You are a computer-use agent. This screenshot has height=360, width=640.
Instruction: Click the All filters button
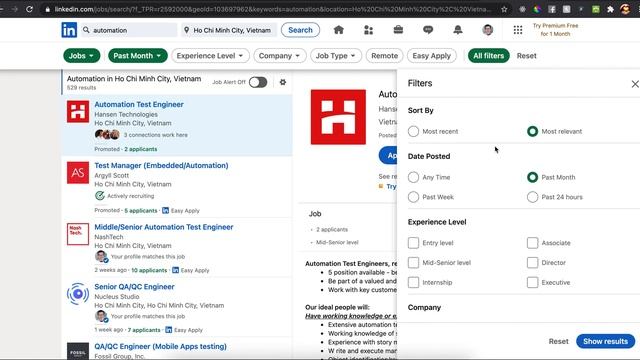pos(489,56)
